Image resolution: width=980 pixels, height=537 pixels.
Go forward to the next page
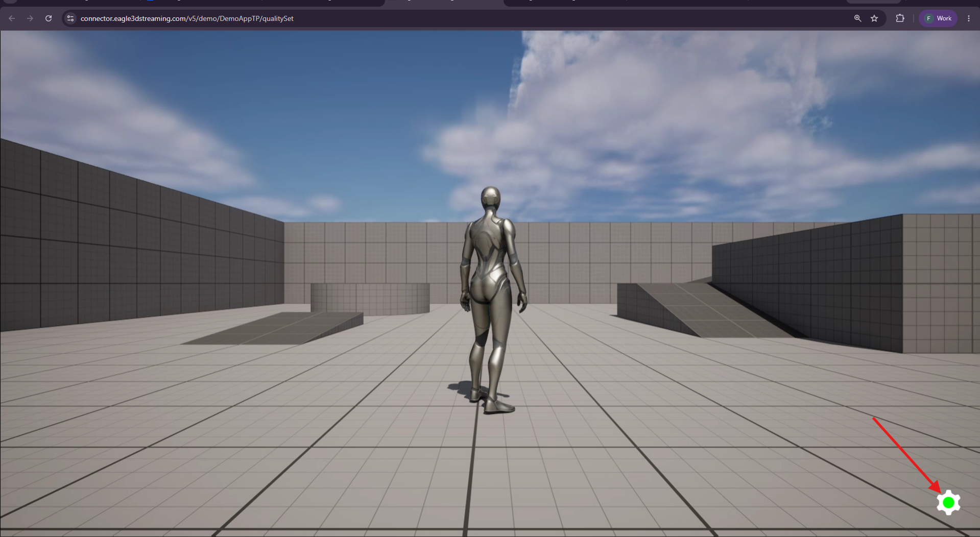30,18
